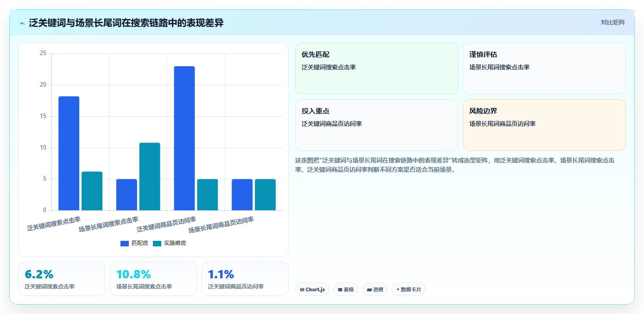Click the 表格 tag
Viewport: 644px width, 314px height.
click(x=346, y=289)
